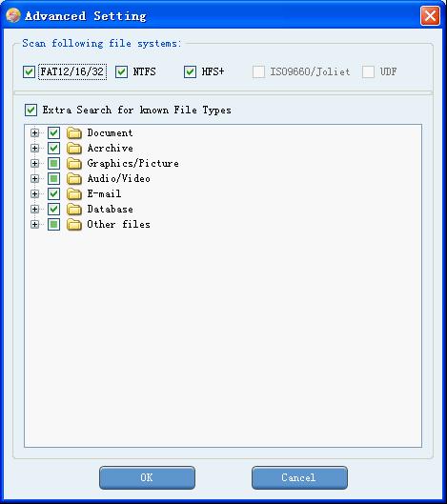Toggle the HFS+ checkbox
Image resolution: width=447 pixels, height=504 pixels.
tap(190, 71)
